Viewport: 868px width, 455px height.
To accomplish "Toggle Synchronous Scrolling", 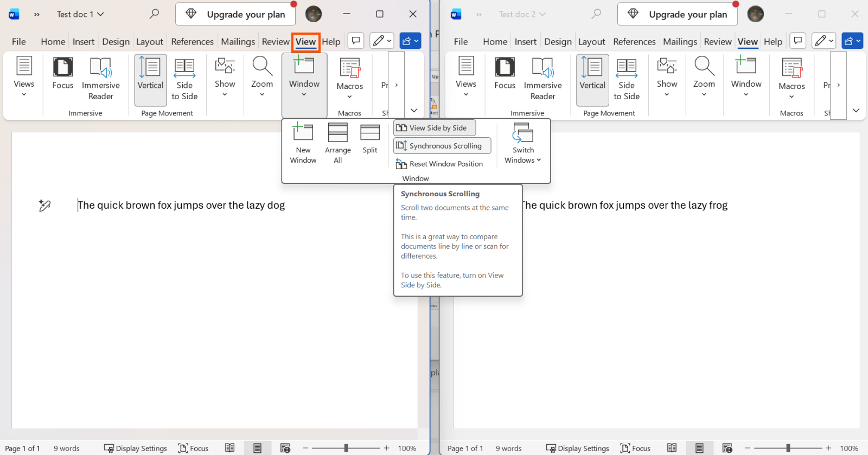I will coord(442,146).
